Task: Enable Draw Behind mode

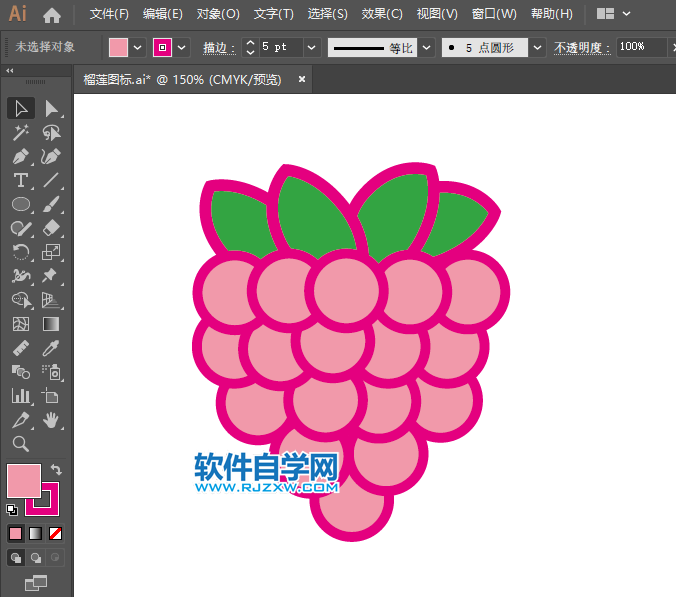Action: [36, 558]
